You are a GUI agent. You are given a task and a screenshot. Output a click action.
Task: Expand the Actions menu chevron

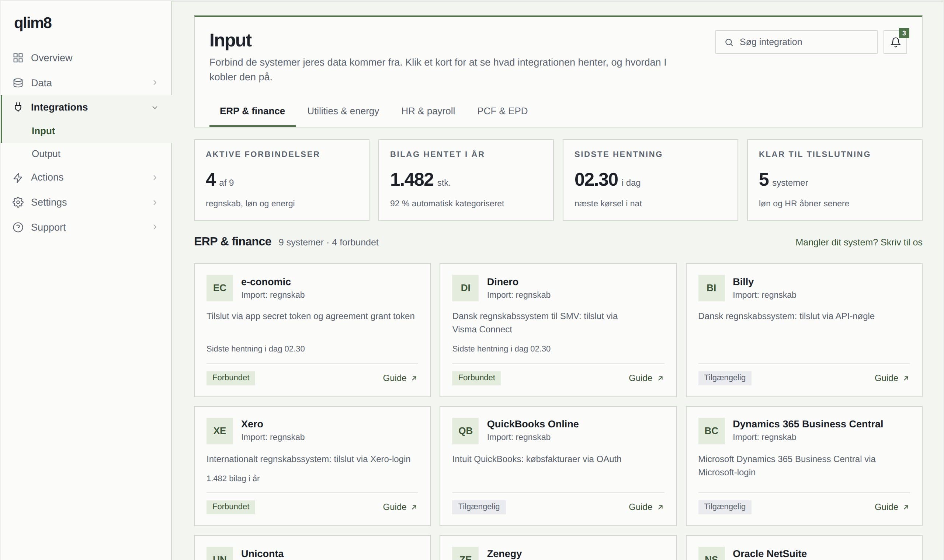[x=155, y=177]
